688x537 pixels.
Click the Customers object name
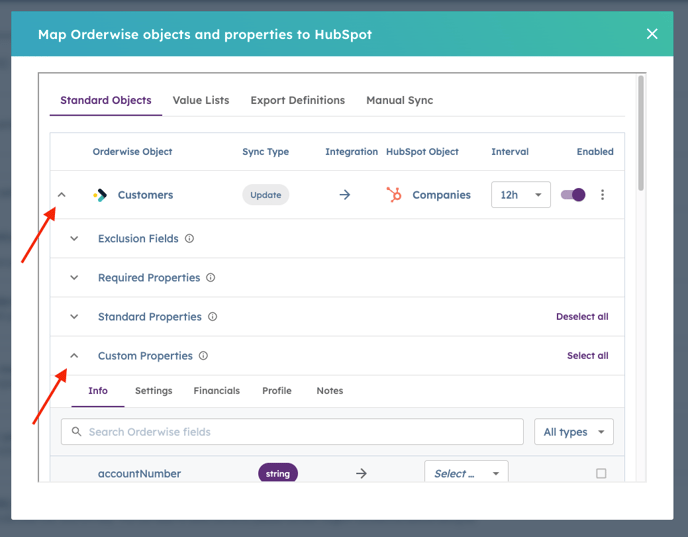[x=145, y=195]
